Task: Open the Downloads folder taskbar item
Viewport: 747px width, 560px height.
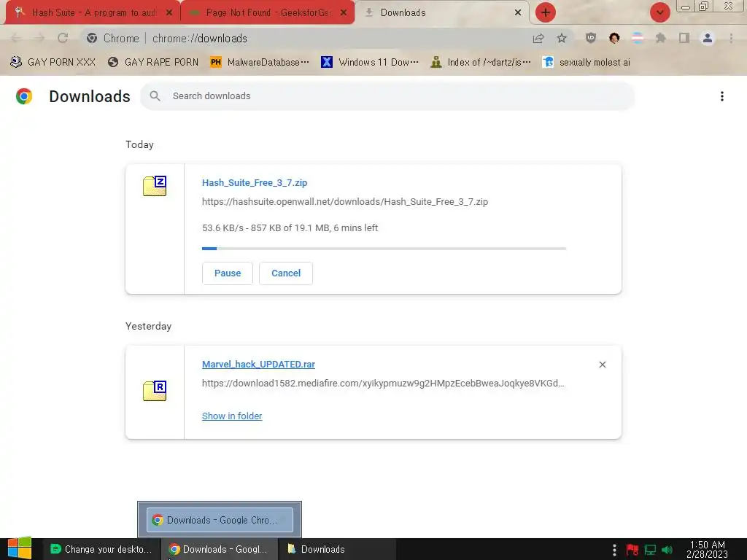Action: pos(336,549)
